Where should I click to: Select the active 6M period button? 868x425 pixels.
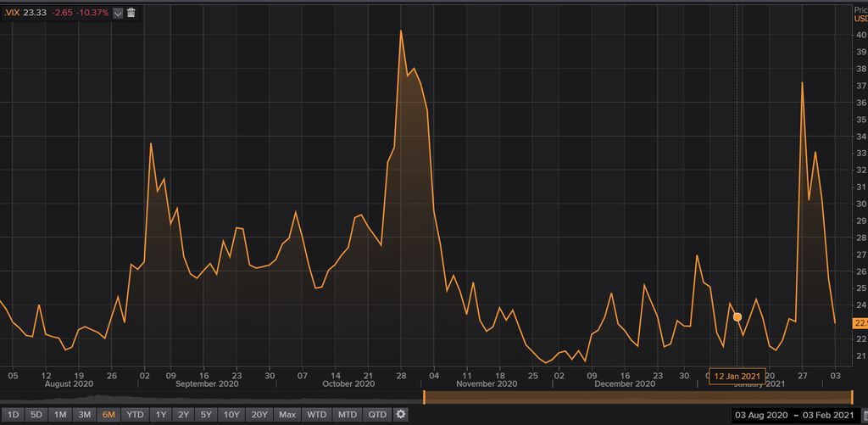108,415
